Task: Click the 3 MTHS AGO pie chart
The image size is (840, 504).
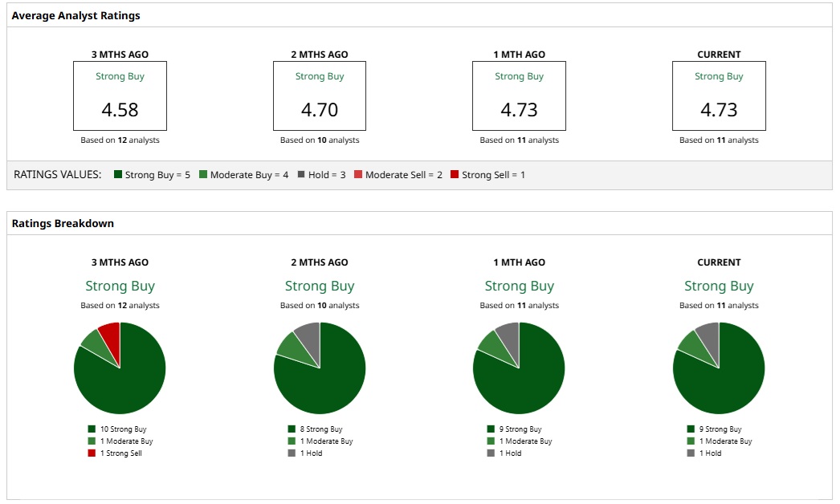Action: [120, 368]
